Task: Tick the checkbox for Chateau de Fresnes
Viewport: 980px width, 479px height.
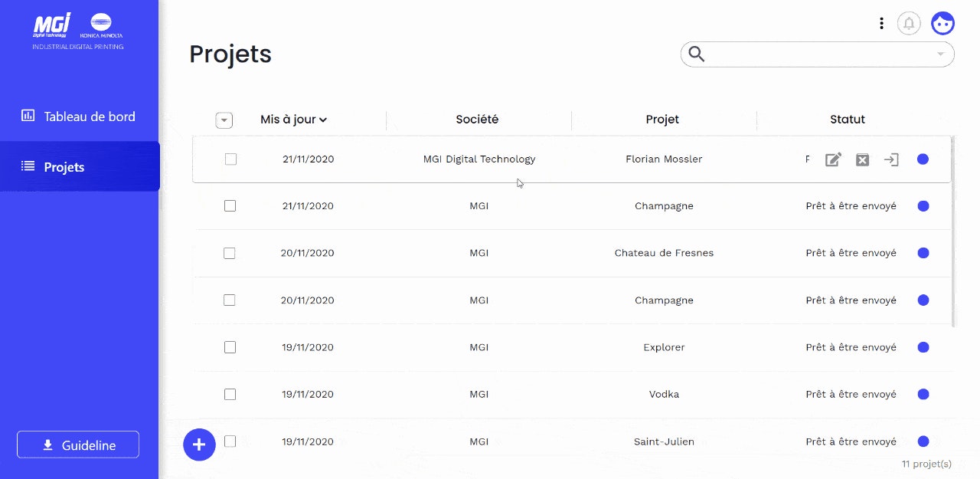Action: coord(230,253)
